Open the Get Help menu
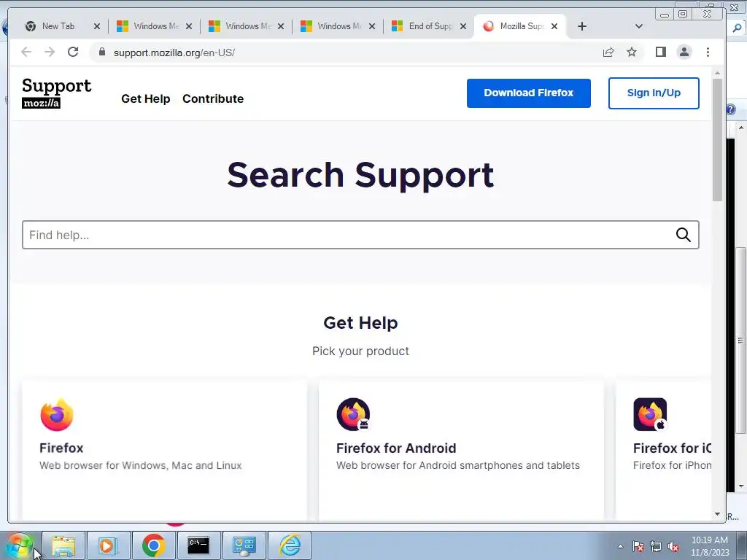Image resolution: width=747 pixels, height=560 pixels. coord(146,98)
